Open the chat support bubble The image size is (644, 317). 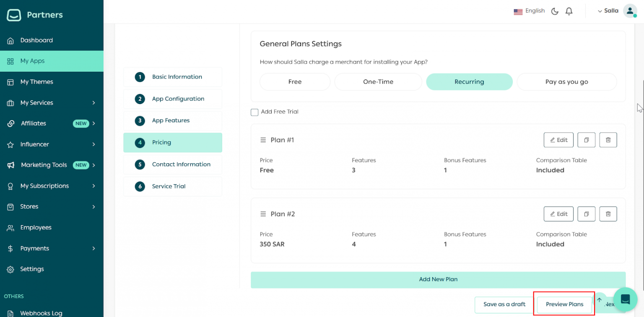625,299
